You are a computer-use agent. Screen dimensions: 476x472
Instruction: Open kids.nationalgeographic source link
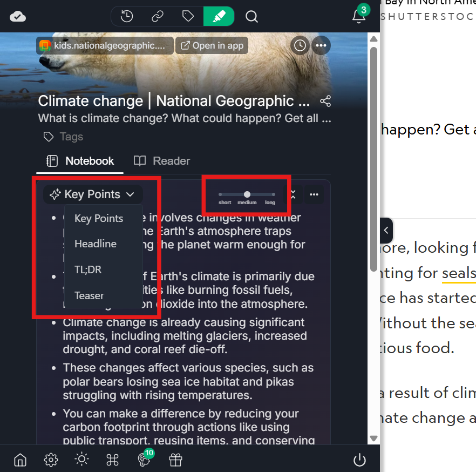pyautogui.click(x=105, y=45)
